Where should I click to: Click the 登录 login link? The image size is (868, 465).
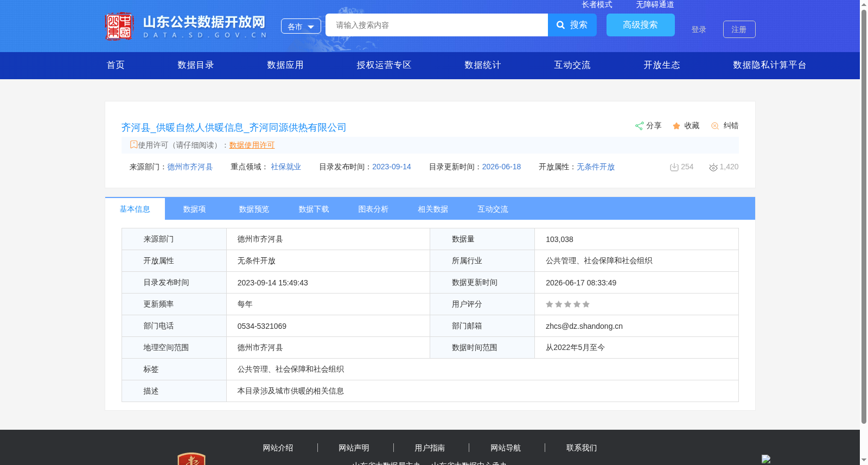[699, 29]
